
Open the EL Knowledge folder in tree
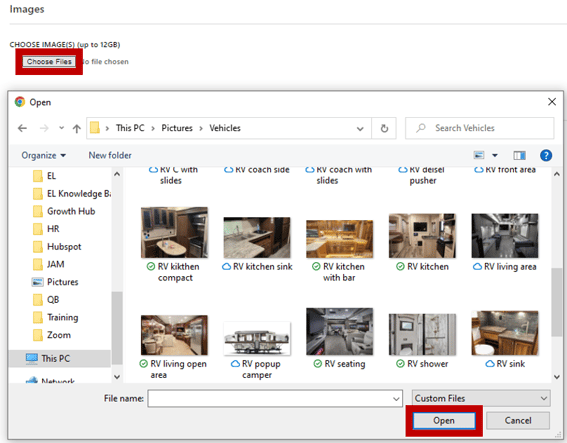[x=72, y=194]
